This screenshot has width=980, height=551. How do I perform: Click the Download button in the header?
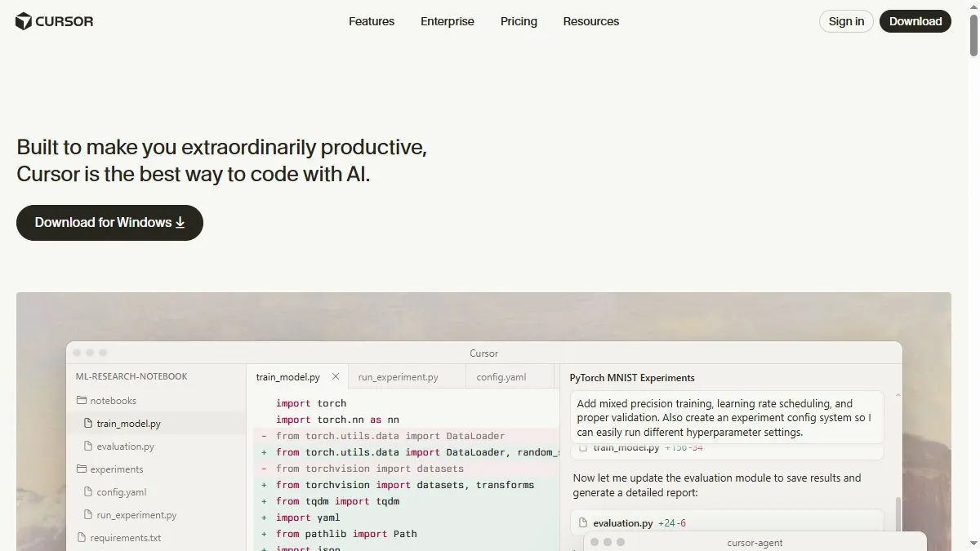point(915,21)
